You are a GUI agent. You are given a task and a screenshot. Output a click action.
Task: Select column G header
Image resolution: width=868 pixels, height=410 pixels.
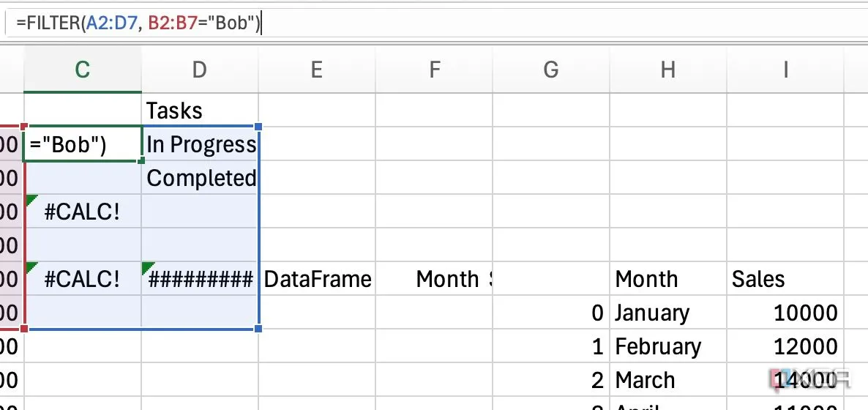pyautogui.click(x=551, y=70)
